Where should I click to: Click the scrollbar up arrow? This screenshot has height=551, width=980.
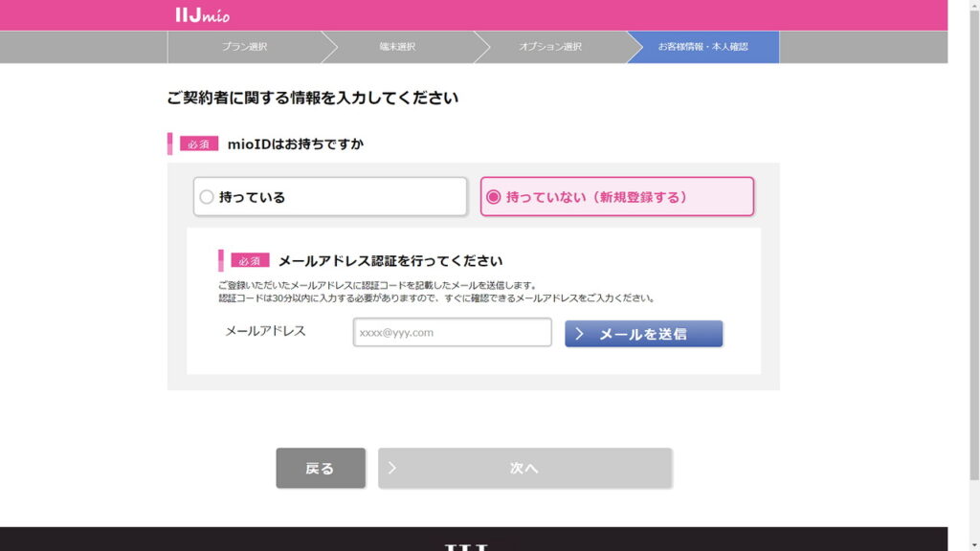(971, 7)
